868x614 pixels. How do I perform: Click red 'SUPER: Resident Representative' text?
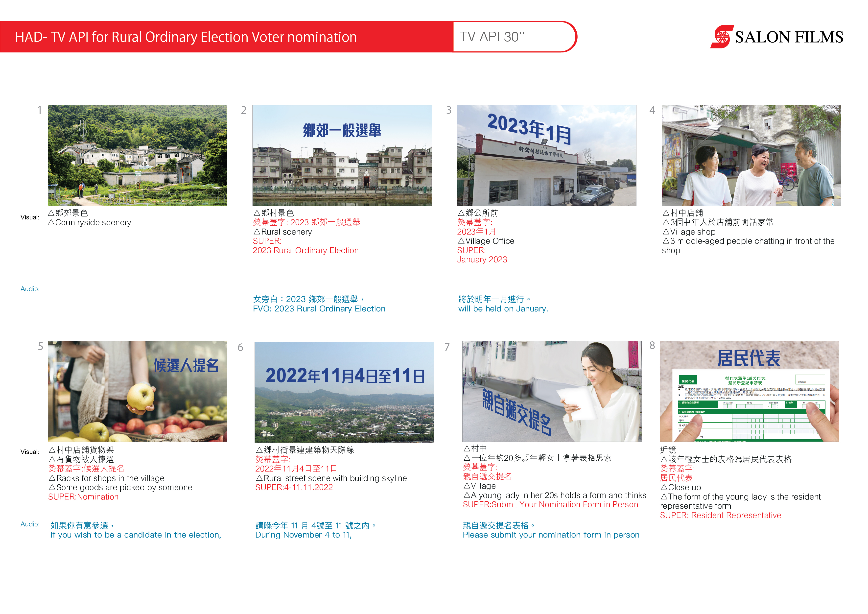(x=721, y=515)
